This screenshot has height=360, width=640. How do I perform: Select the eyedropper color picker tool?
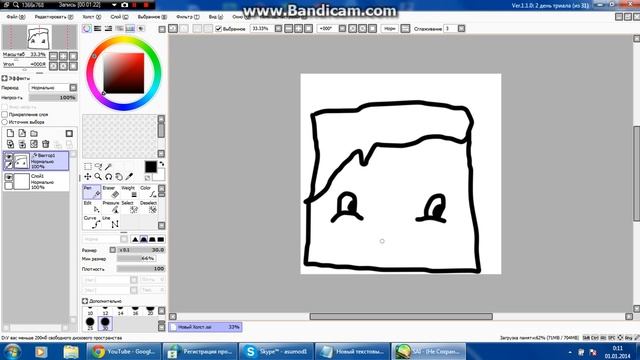[129, 177]
